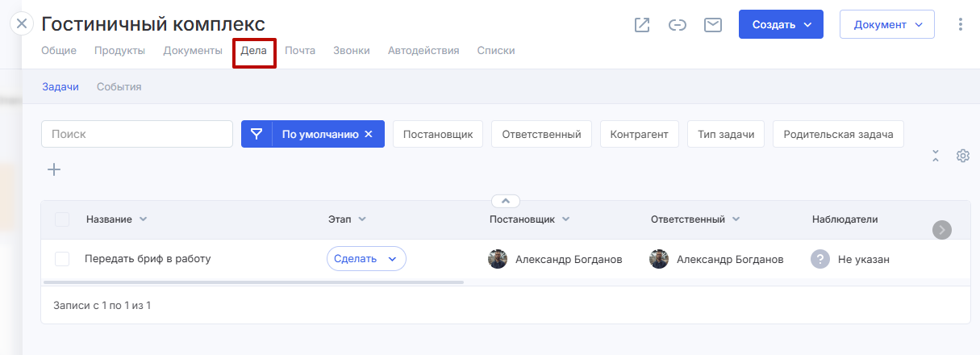Collapse the filter panel with the up chevron
The image size is (980, 355).
(x=506, y=201)
